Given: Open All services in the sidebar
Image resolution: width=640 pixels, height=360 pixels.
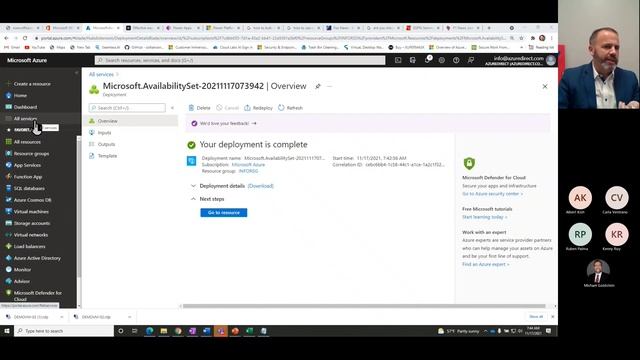Looking at the screenshot, I should pyautogui.click(x=25, y=118).
